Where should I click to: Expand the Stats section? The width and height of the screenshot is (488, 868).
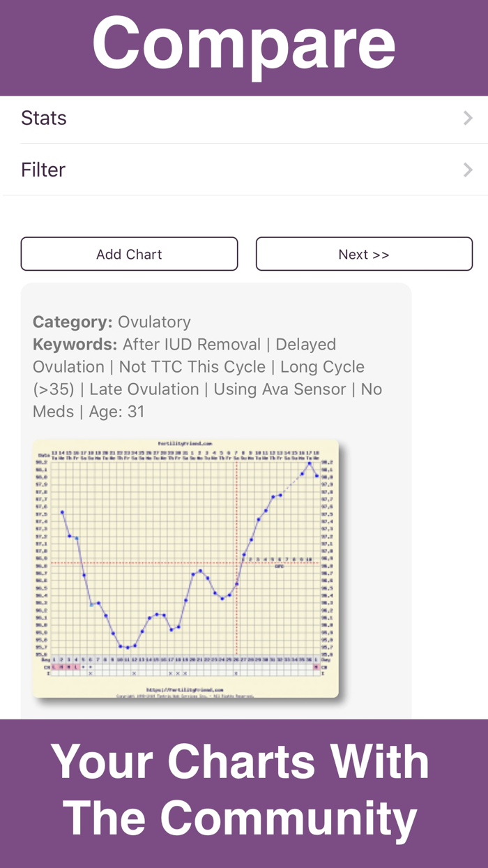[x=43, y=117]
